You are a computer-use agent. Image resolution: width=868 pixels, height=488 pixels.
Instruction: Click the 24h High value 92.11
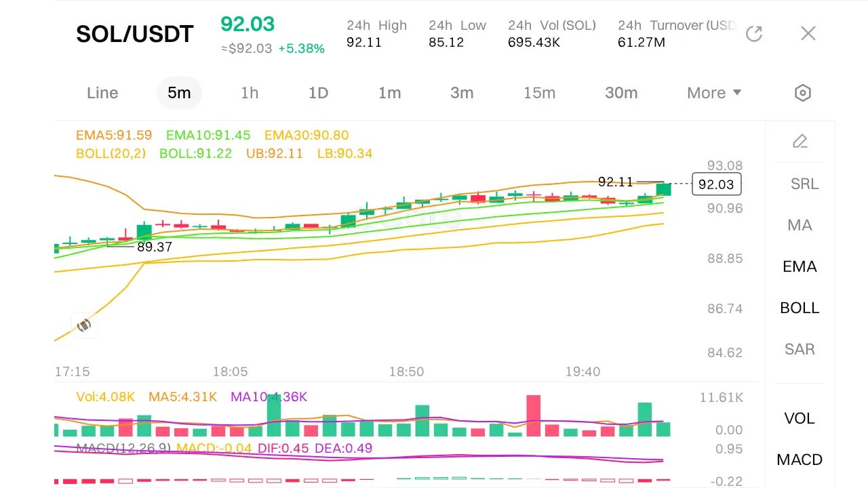pyautogui.click(x=364, y=43)
